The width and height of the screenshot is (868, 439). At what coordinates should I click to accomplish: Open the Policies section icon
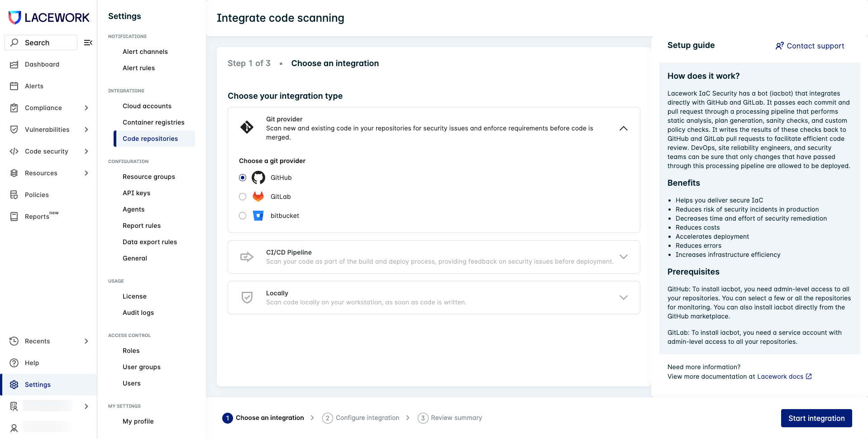14,194
